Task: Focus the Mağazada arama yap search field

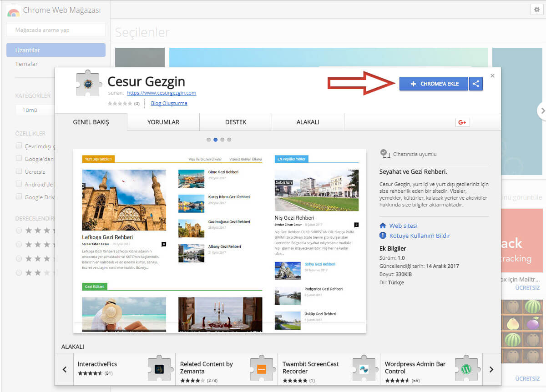Action: (56, 30)
